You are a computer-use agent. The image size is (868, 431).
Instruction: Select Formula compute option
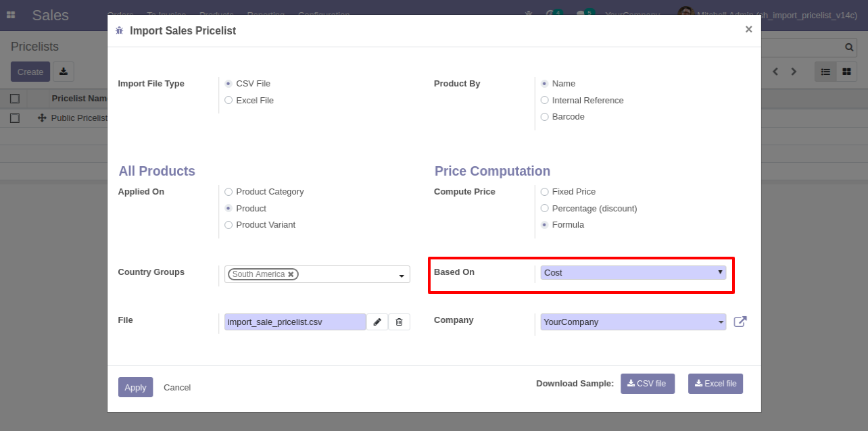(x=545, y=225)
